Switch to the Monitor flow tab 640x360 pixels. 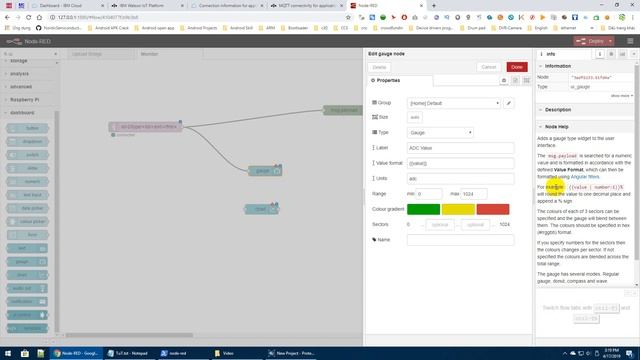coord(168,54)
